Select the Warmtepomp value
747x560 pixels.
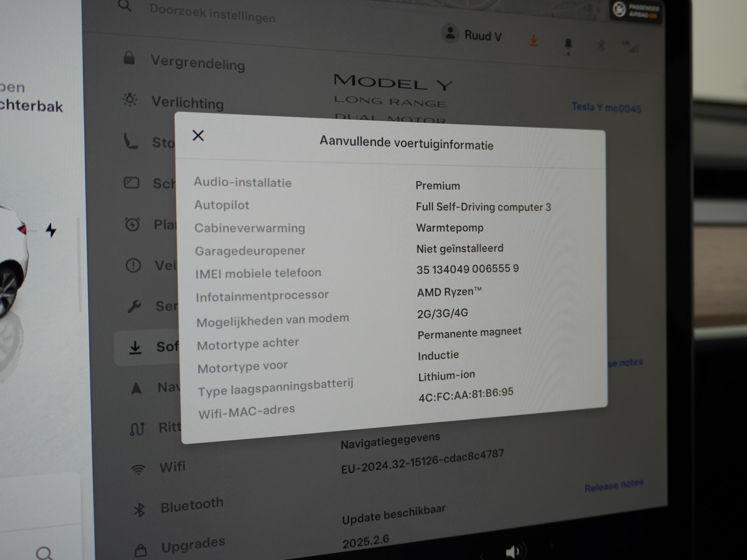tap(450, 228)
